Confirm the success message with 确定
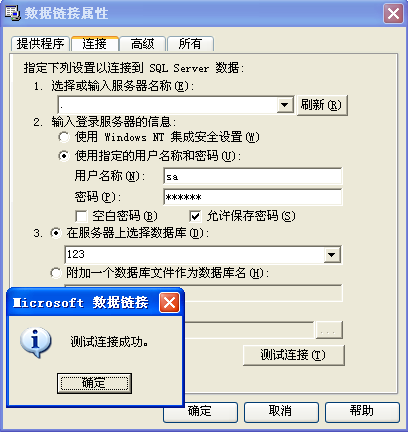Screen dimensions: 408x433 [94, 383]
